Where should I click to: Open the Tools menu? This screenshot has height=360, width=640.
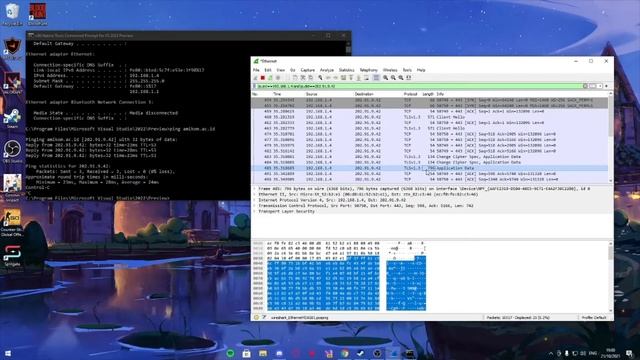point(407,70)
